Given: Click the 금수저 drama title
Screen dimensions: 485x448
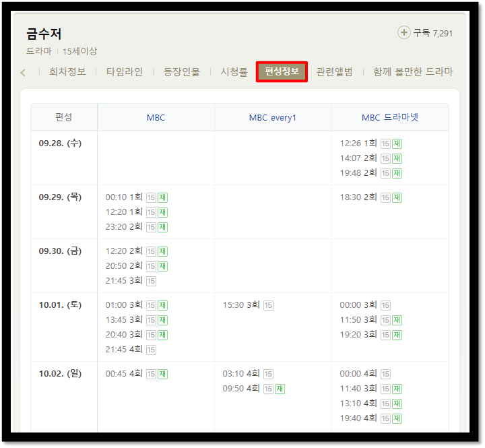Looking at the screenshot, I should pos(44,34).
